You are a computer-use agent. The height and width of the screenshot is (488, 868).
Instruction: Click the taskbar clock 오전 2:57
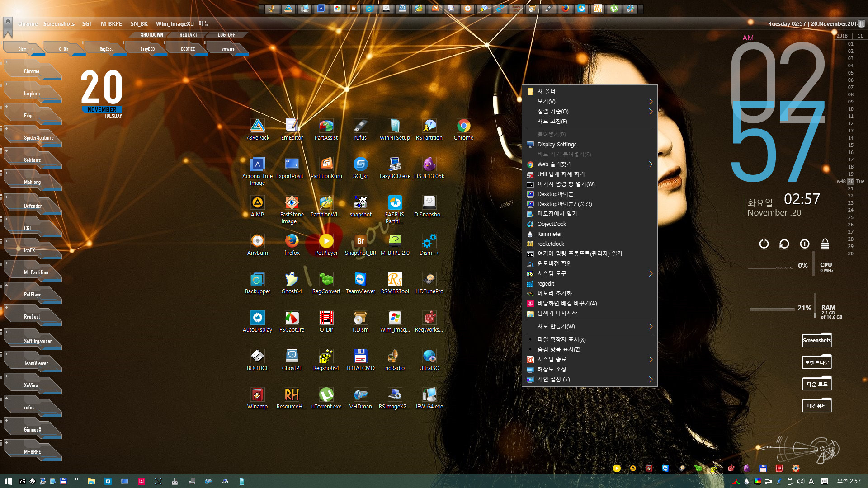[849, 481]
